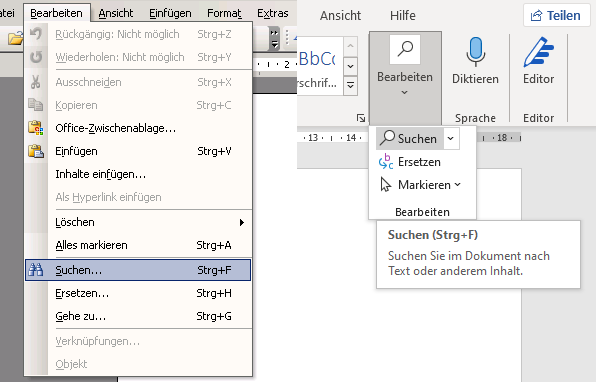Click the Editor pen icon
The height and width of the screenshot is (382, 596).
coord(539,52)
